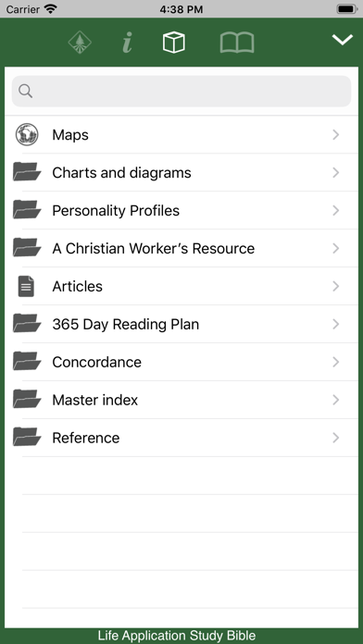Expand Personality Profiles via right chevron
Image resolution: width=363 pixels, height=644 pixels.
pyautogui.click(x=336, y=211)
